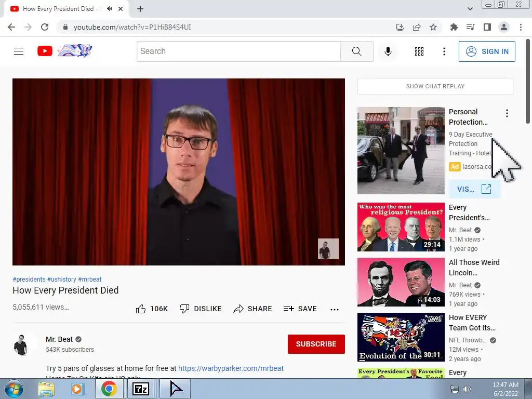Open Windows Explorer from taskbar
Image resolution: width=532 pixels, height=399 pixels.
[46, 389]
